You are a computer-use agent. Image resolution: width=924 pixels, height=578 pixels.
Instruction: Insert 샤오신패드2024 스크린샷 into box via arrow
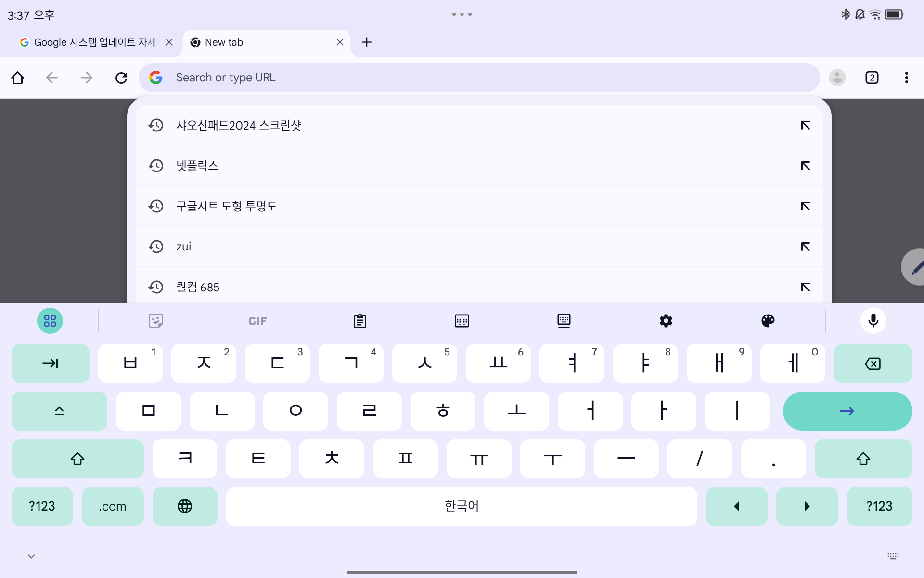point(806,125)
